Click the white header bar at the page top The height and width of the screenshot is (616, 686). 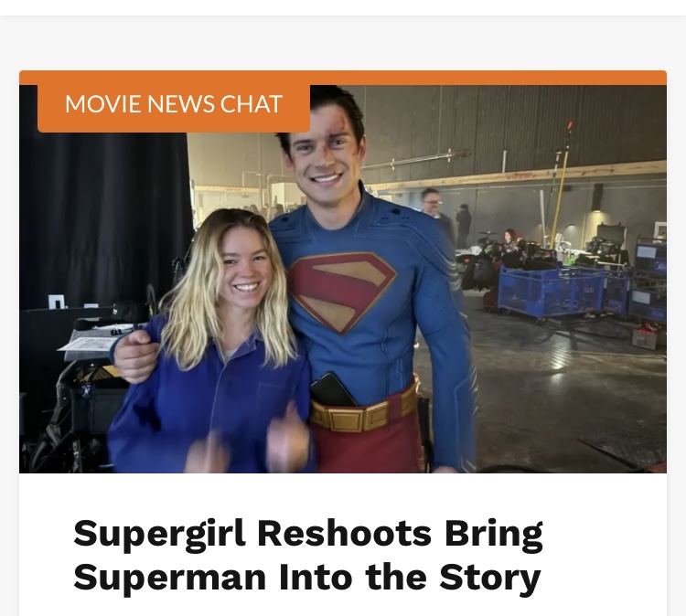point(343,8)
